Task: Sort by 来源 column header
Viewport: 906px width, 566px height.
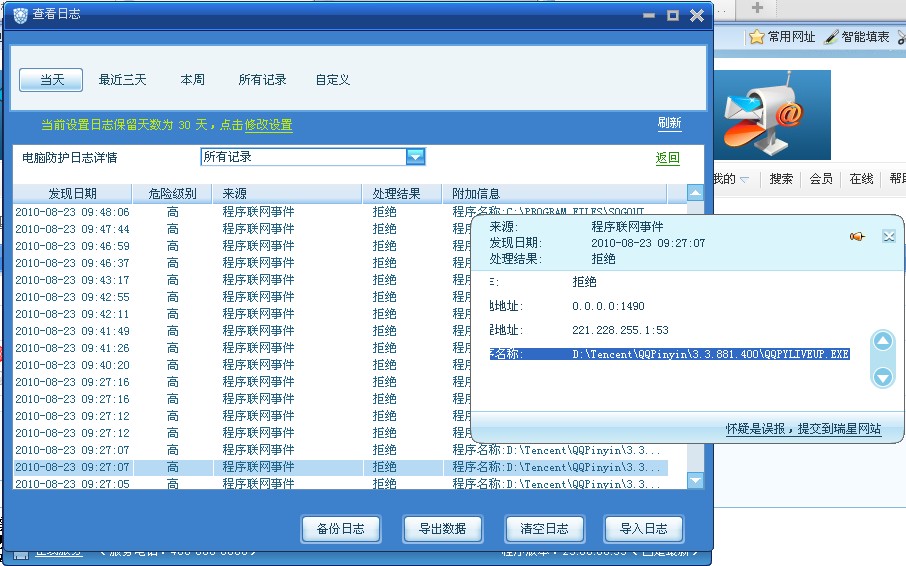Action: tap(287, 193)
